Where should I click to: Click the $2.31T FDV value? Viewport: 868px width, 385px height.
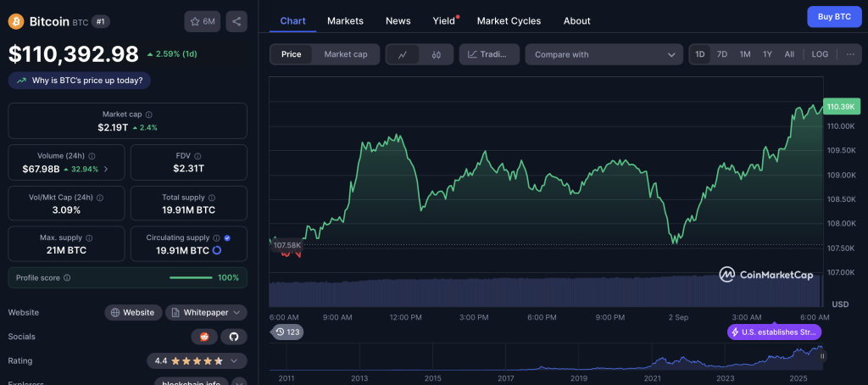click(188, 169)
